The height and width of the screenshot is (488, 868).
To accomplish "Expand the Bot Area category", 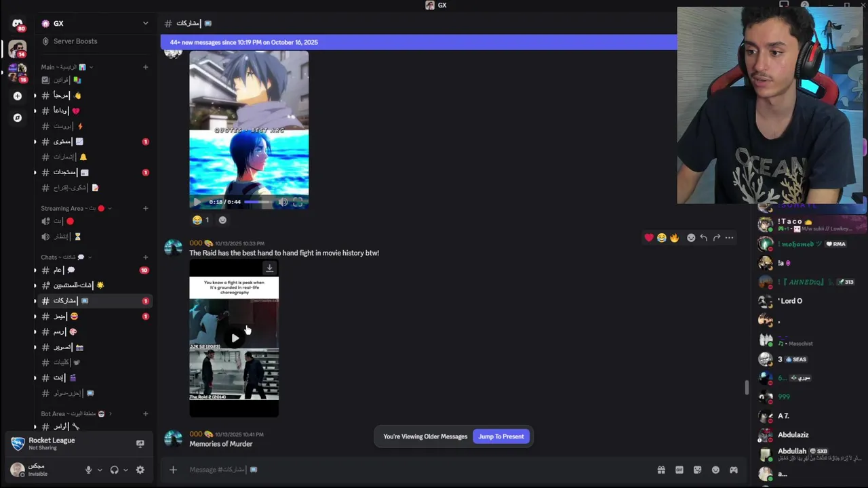I will [x=77, y=414].
